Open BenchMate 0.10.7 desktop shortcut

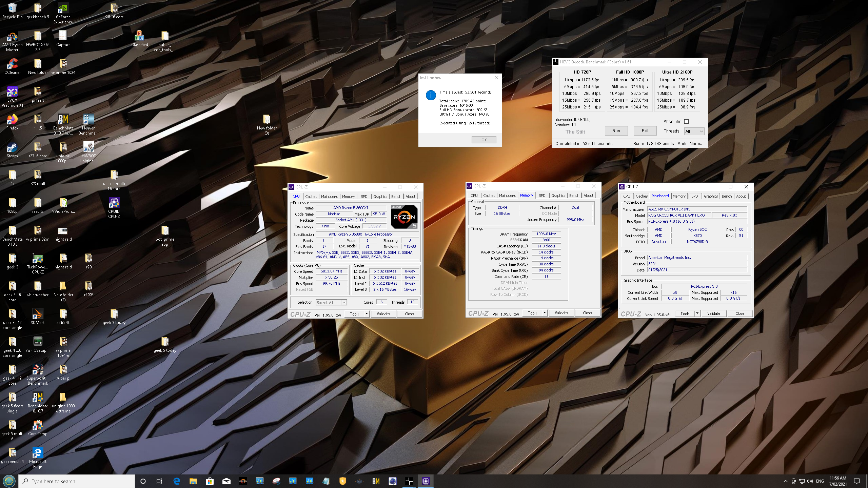(38, 403)
